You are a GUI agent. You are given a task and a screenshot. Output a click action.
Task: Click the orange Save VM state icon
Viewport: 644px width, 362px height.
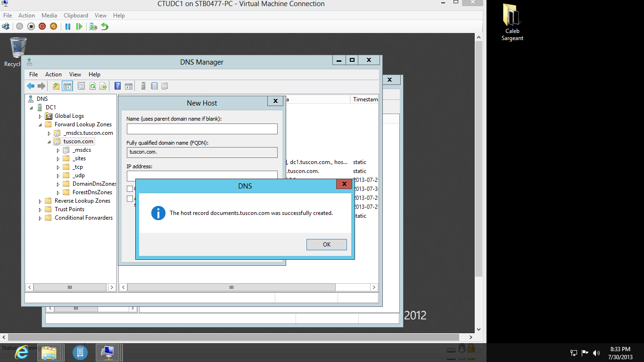coord(53,26)
